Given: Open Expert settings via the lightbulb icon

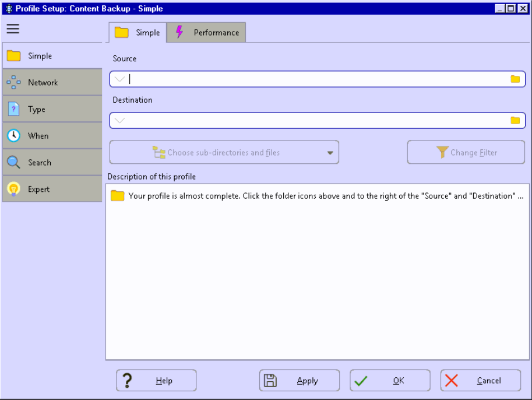Looking at the screenshot, I should pos(13,188).
